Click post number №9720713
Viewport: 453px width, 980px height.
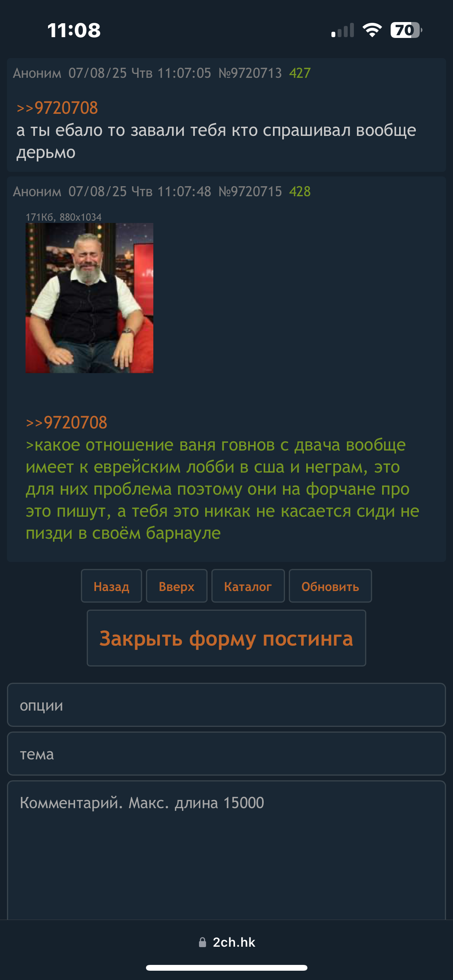click(x=250, y=73)
